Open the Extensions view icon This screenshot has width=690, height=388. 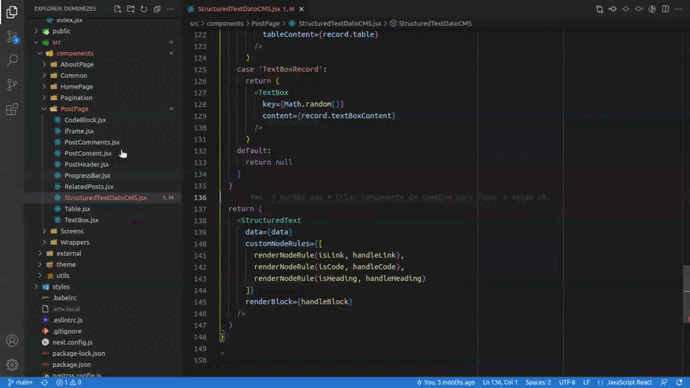click(x=12, y=109)
